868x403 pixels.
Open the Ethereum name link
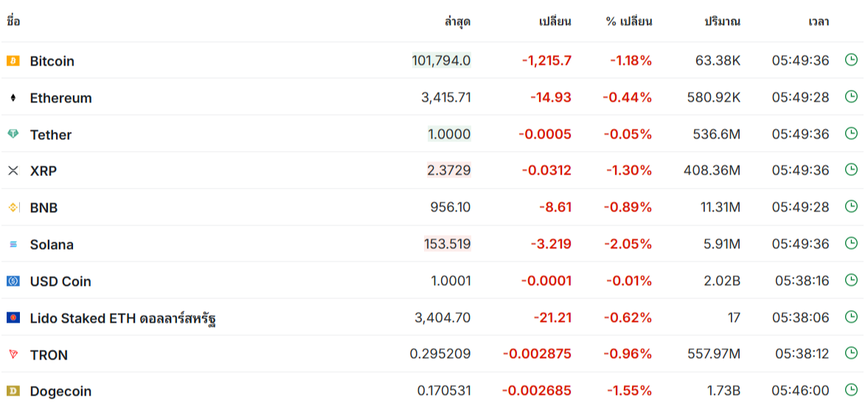(61, 98)
